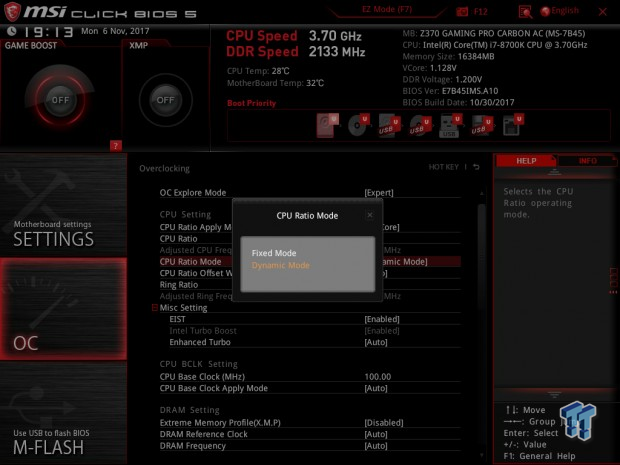Select the USB hard disk boot device icon
The width and height of the screenshot is (620, 465).
tap(389, 126)
